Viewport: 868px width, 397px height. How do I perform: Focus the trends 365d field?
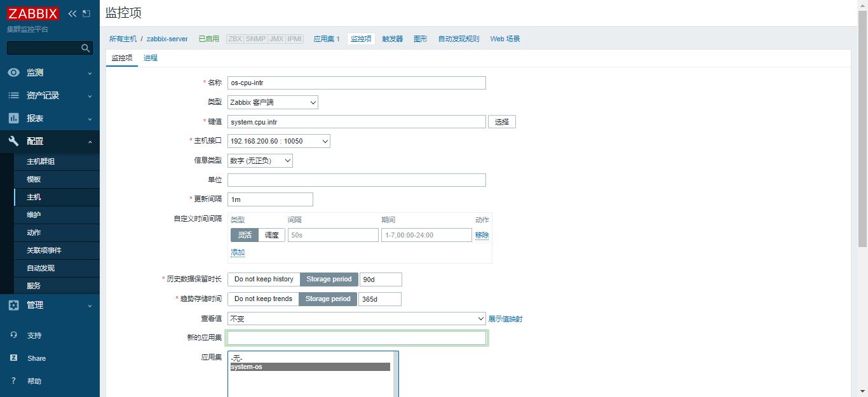pos(380,299)
